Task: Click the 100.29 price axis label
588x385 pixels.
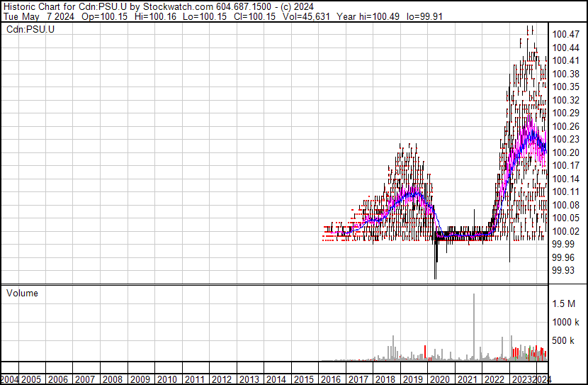Action: [x=565, y=113]
